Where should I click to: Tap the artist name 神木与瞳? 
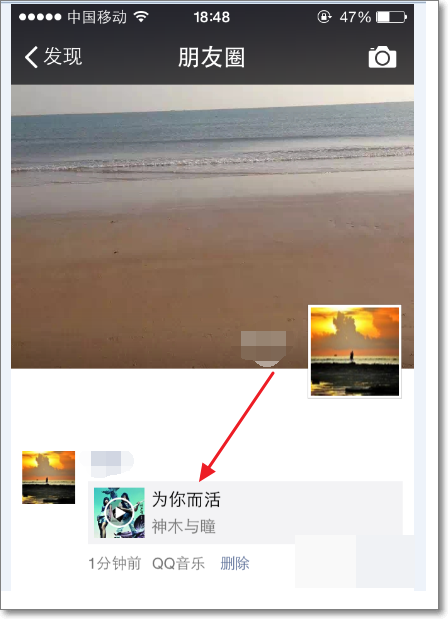(184, 526)
